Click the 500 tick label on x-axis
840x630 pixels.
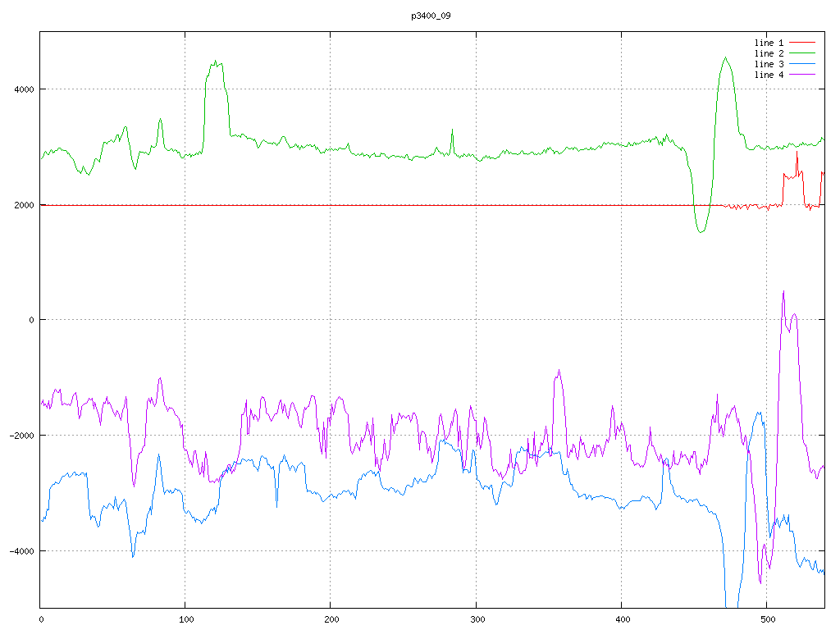point(766,619)
